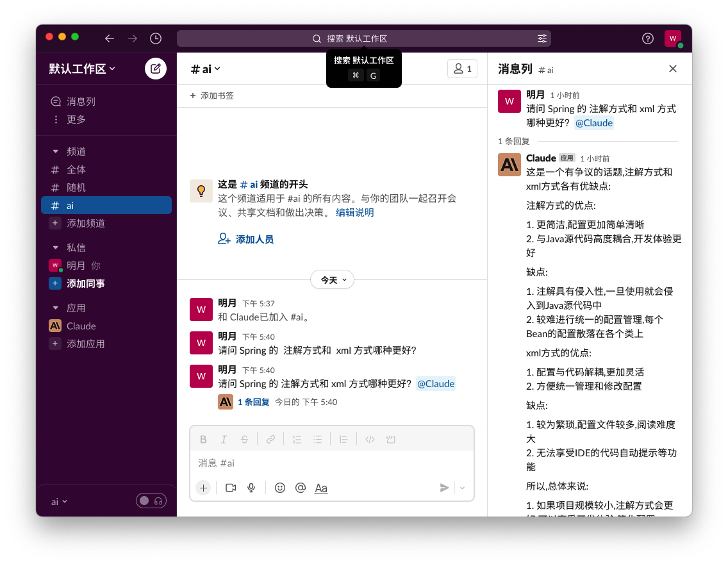Record a video clip
Viewport: 728px width, 564px height.
point(231,488)
